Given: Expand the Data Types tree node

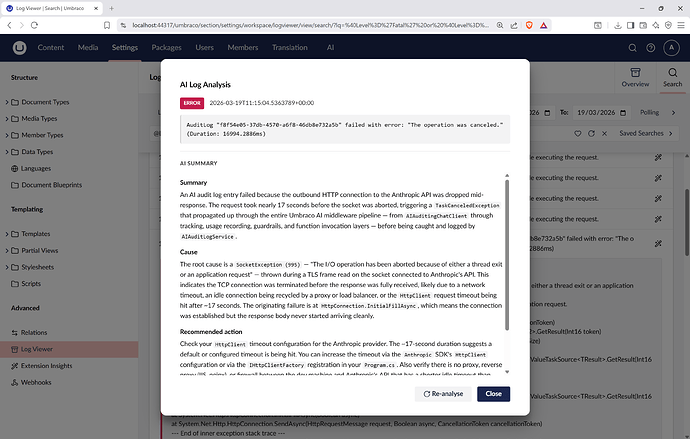Looking at the screenshot, I should click(7, 152).
